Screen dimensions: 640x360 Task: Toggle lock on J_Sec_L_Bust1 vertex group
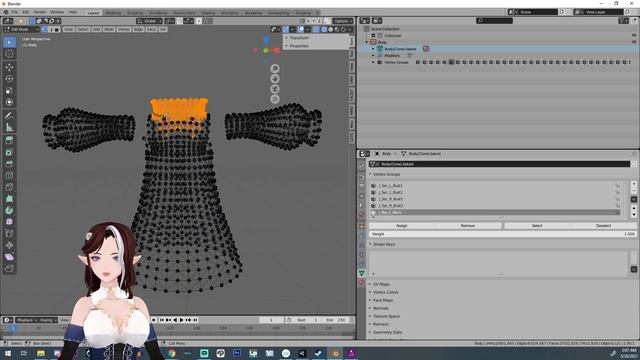pos(617,186)
